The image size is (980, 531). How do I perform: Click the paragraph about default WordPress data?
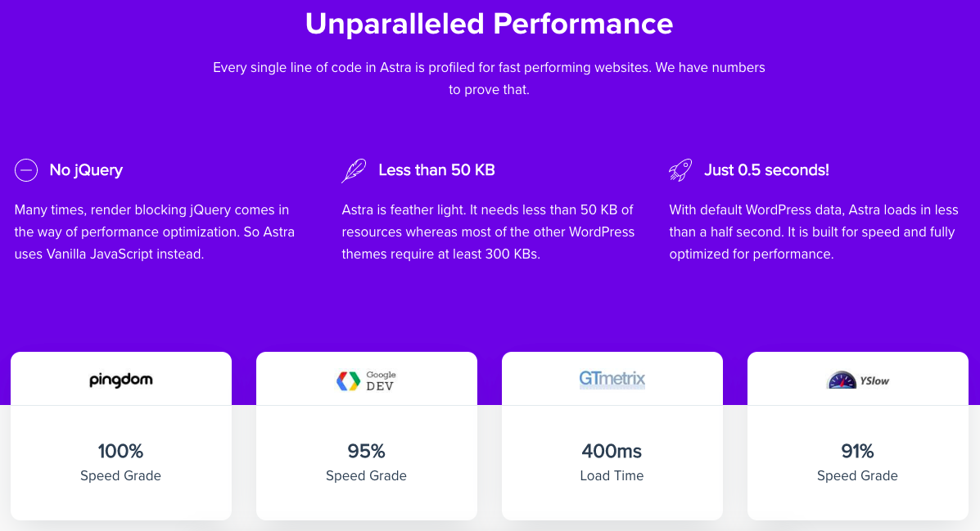(x=814, y=232)
